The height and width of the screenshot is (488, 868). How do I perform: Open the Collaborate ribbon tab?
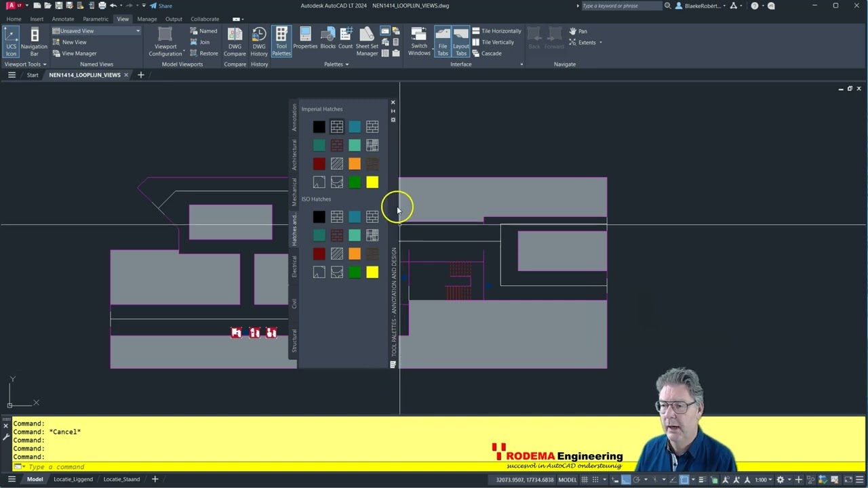(x=205, y=19)
